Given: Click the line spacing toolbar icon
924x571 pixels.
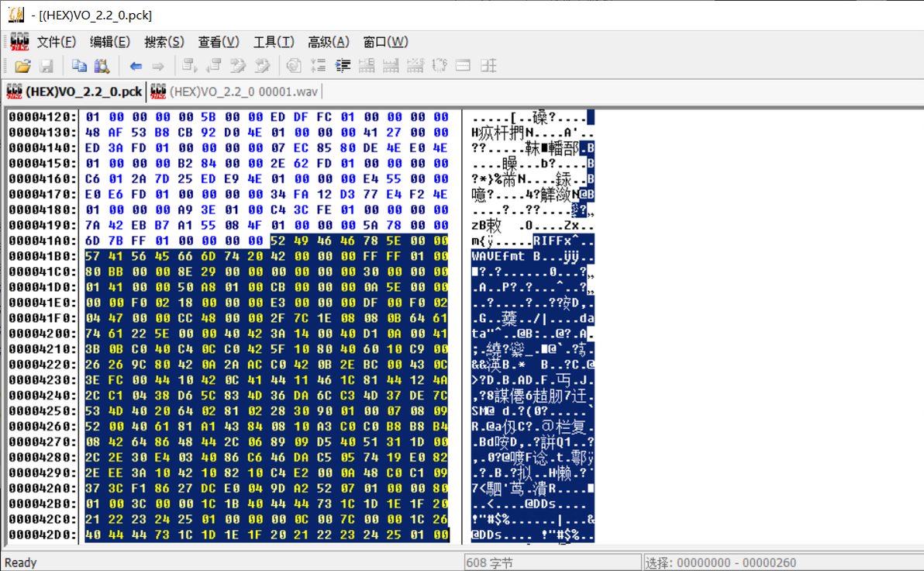Looking at the screenshot, I should pyautogui.click(x=319, y=65).
